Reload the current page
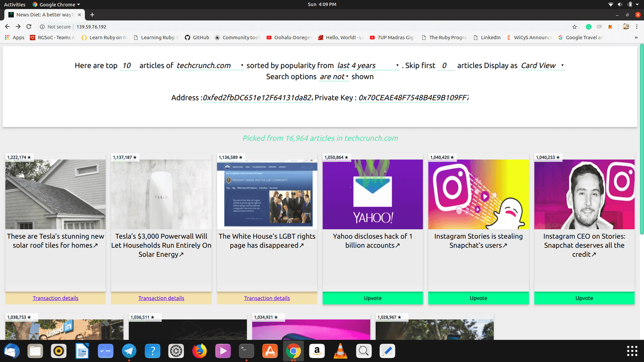The height and width of the screenshot is (362, 644). pyautogui.click(x=29, y=27)
